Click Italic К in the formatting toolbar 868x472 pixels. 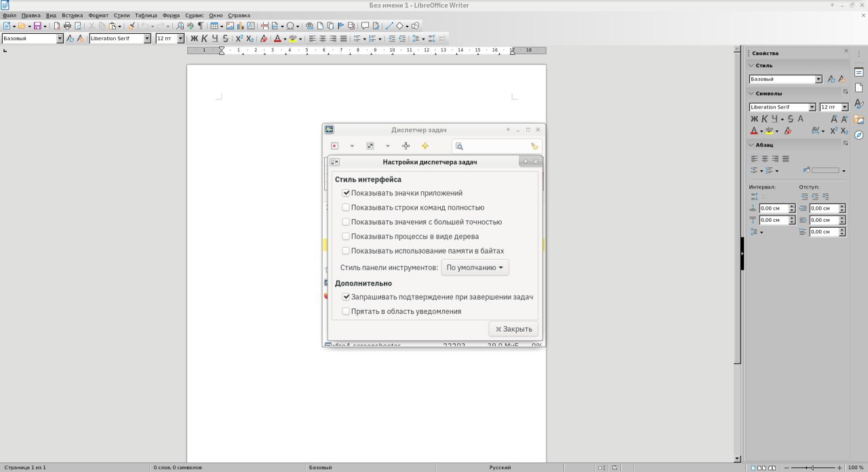[x=204, y=39]
